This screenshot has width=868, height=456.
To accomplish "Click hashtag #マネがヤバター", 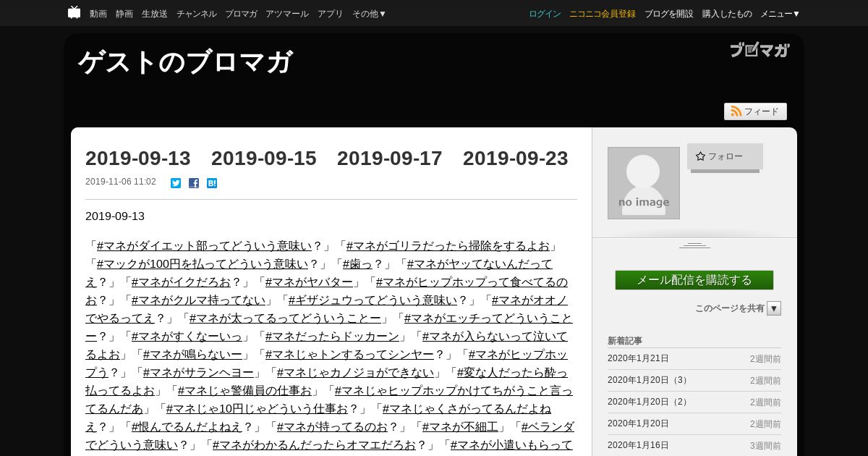I will 309,282.
